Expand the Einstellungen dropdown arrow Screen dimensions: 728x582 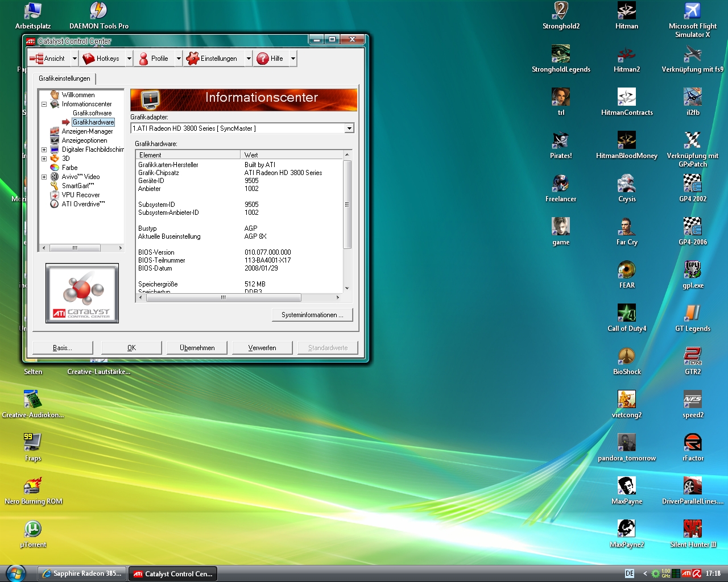click(249, 59)
